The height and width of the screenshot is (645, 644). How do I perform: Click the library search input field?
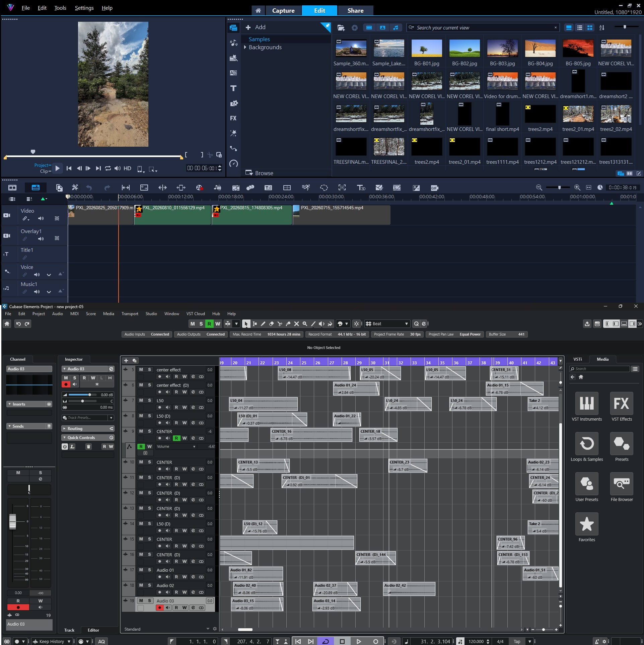483,28
